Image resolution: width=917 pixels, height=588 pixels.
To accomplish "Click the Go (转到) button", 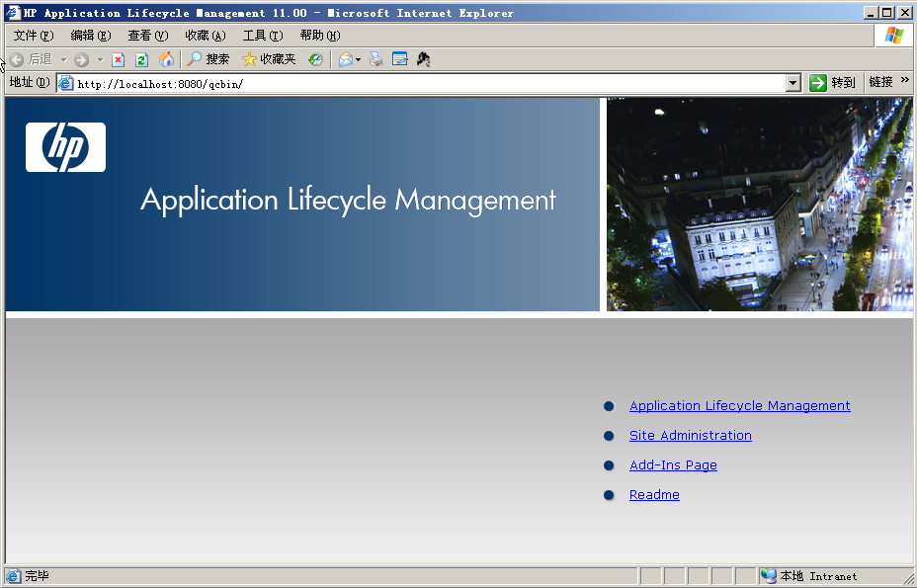I will click(832, 83).
